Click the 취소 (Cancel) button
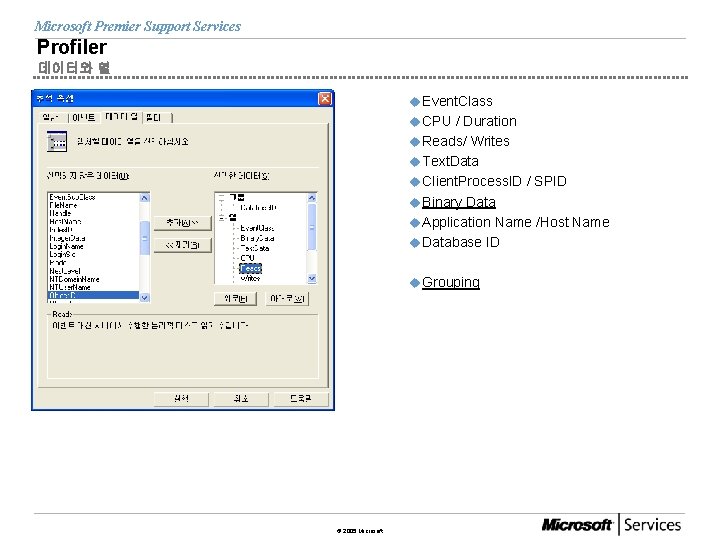720x540 pixels. 241,399
